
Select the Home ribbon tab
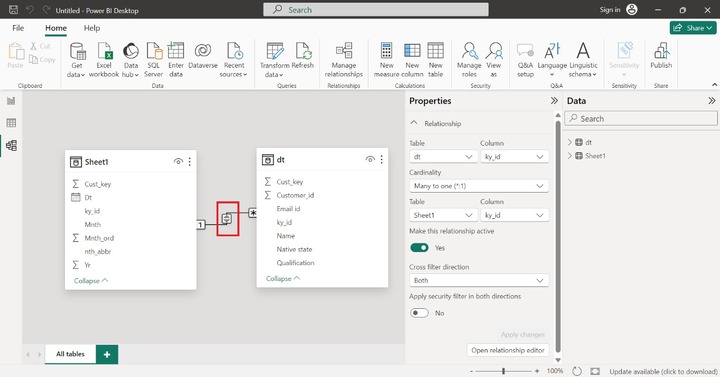tap(56, 28)
